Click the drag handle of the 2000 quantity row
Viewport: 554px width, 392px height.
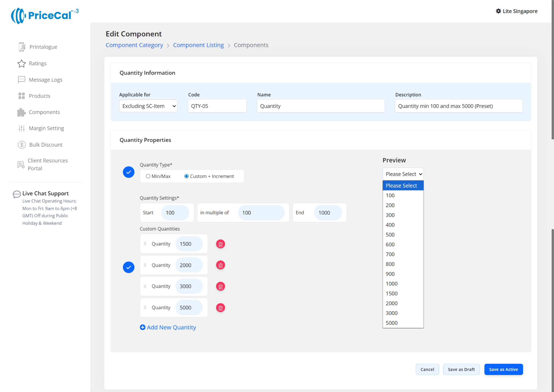coord(145,265)
